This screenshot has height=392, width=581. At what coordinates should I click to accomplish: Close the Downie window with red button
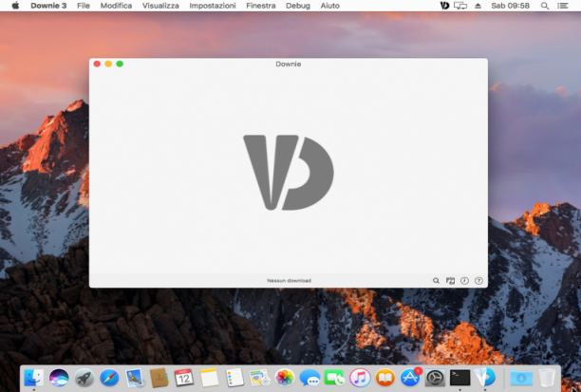[97, 64]
